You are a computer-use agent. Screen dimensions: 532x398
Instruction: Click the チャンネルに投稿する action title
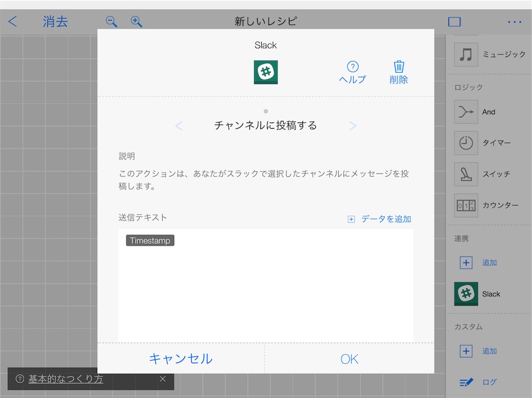click(x=265, y=126)
